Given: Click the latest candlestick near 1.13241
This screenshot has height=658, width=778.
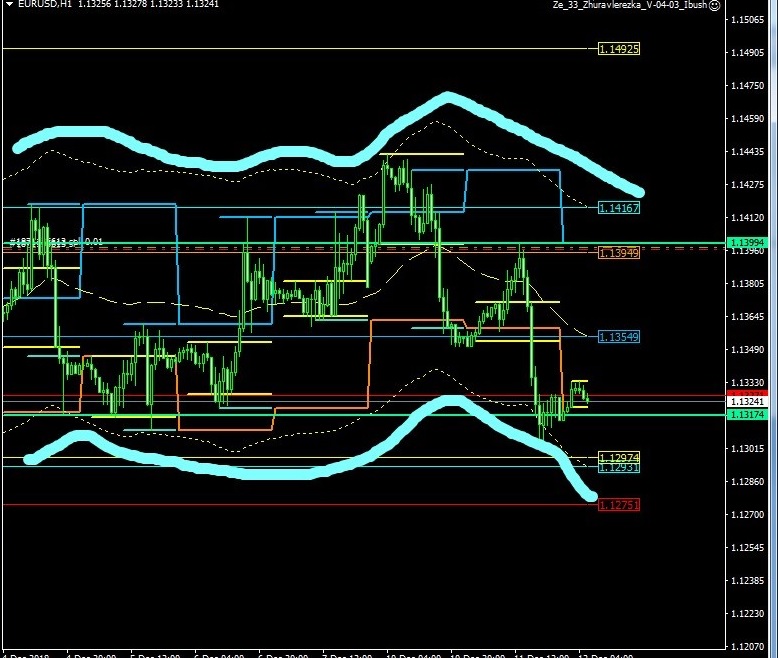Looking at the screenshot, I should tap(586, 398).
